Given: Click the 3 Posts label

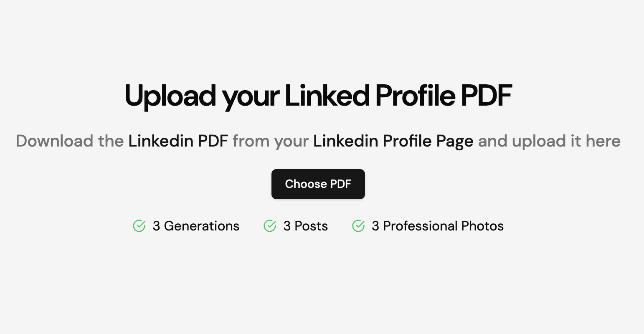Looking at the screenshot, I should [x=305, y=226].
